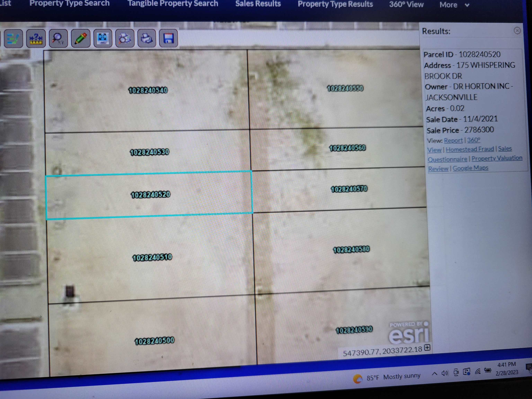
Task: Open the Sales Results tab
Action: (258, 4)
